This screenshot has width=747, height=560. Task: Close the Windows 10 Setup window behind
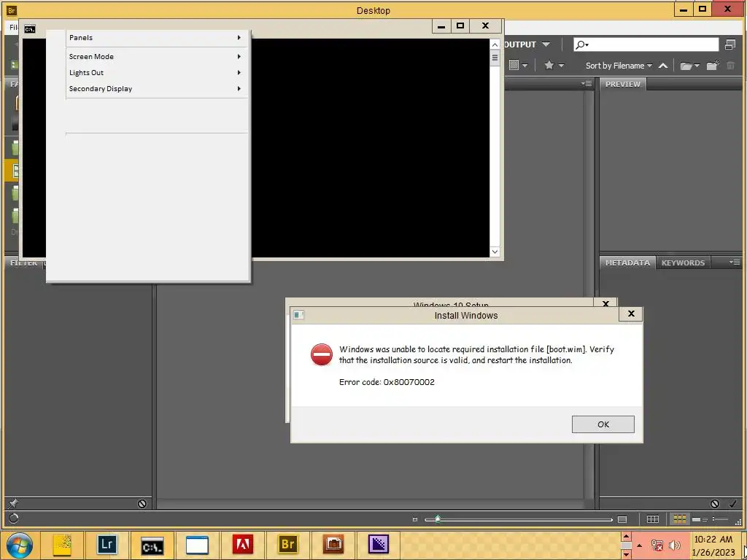pyautogui.click(x=605, y=303)
